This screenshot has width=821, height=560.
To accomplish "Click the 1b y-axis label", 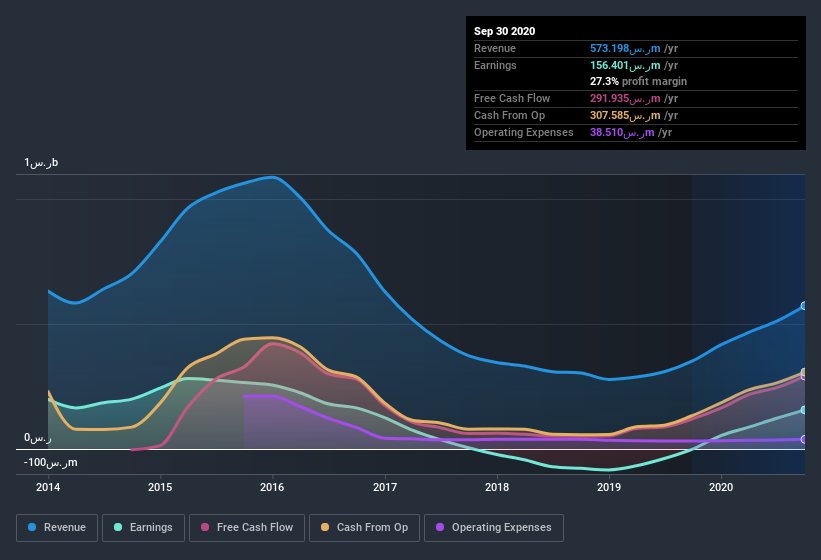I will click(41, 163).
